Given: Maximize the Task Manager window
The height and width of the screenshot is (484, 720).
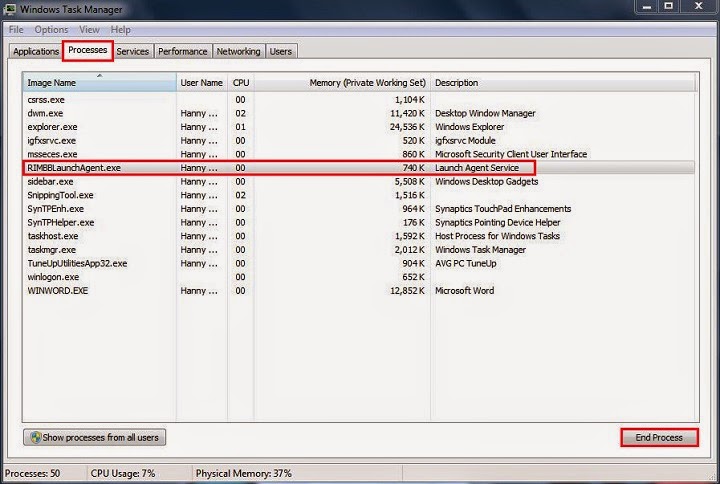Looking at the screenshot, I should [x=669, y=6].
